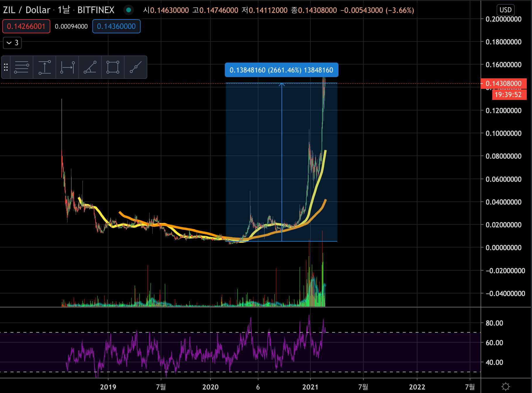The width and height of the screenshot is (532, 393).
Task: Select the Fib Retracement drawing tool
Action: pos(22,67)
